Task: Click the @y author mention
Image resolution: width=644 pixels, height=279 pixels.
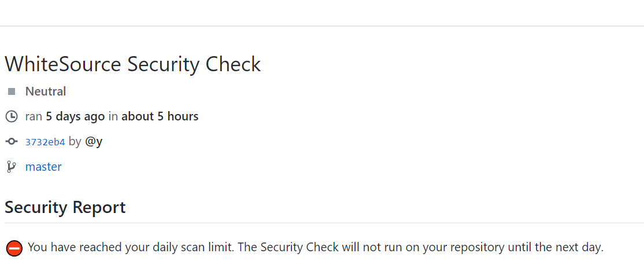Action: 94,141
